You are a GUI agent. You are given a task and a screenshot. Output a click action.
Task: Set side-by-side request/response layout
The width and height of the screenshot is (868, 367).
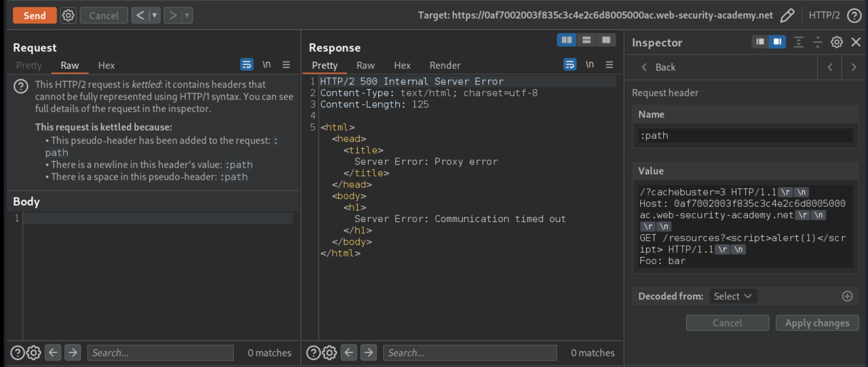[566, 40]
